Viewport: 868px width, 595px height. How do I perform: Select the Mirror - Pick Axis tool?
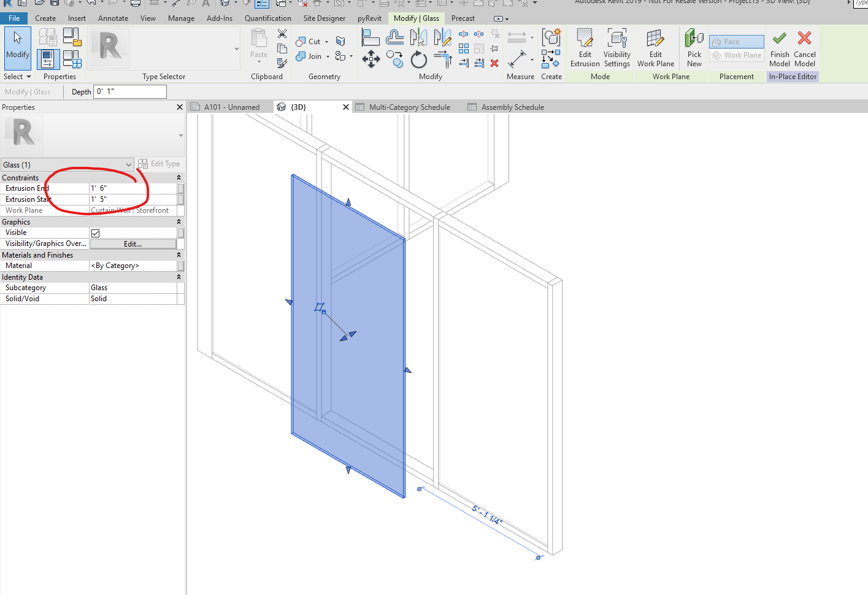(418, 37)
